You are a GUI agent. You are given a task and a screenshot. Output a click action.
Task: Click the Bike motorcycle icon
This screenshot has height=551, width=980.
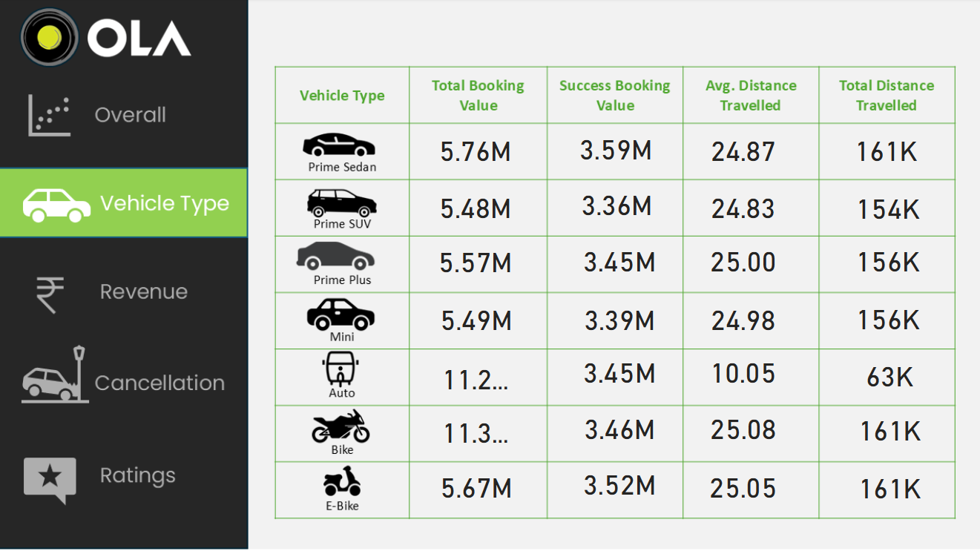(x=341, y=426)
